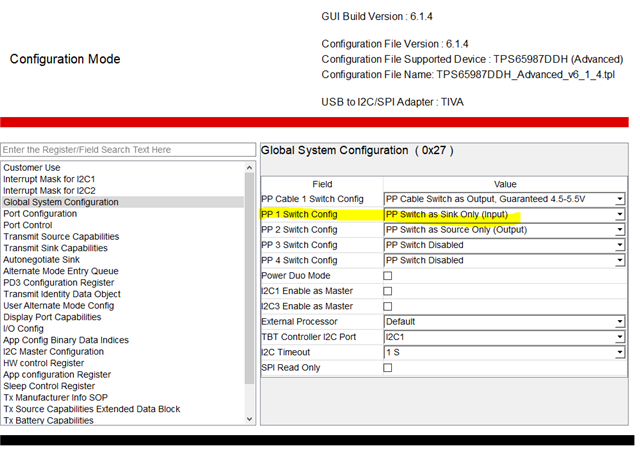Select Tx Battery Capabilities

coord(49,420)
